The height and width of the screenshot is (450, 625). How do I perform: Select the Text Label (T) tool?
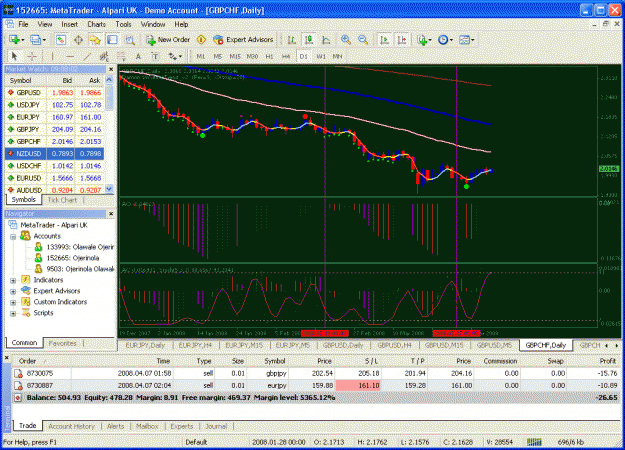[155, 56]
